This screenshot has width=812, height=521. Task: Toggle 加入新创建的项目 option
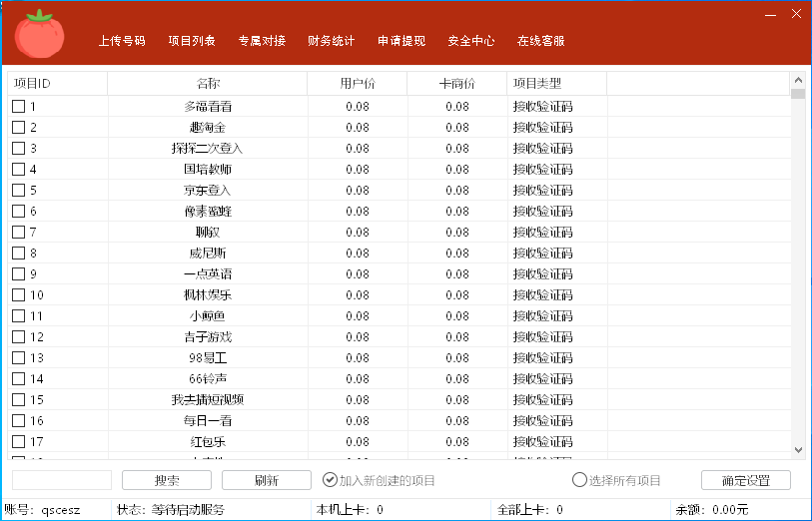pos(331,480)
